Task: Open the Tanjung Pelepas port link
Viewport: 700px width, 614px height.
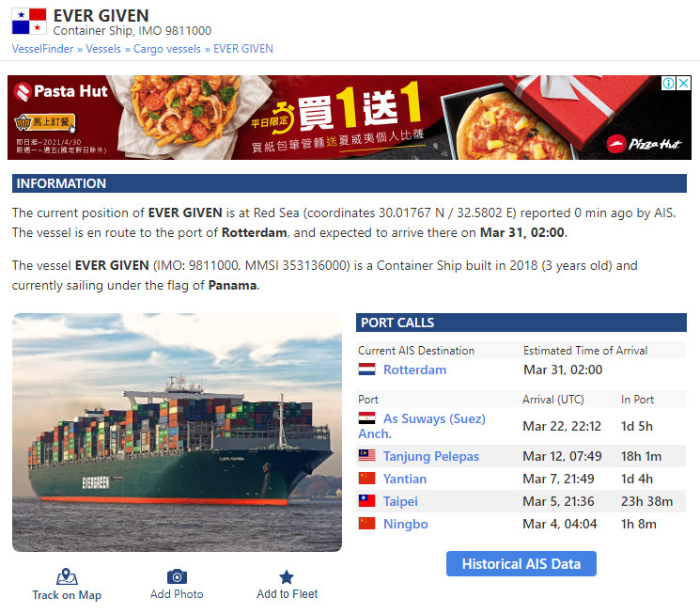Action: pos(430,456)
